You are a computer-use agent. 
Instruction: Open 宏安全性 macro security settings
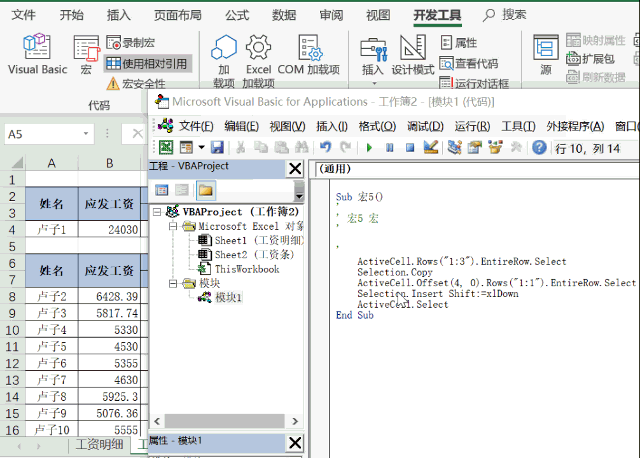point(136,84)
